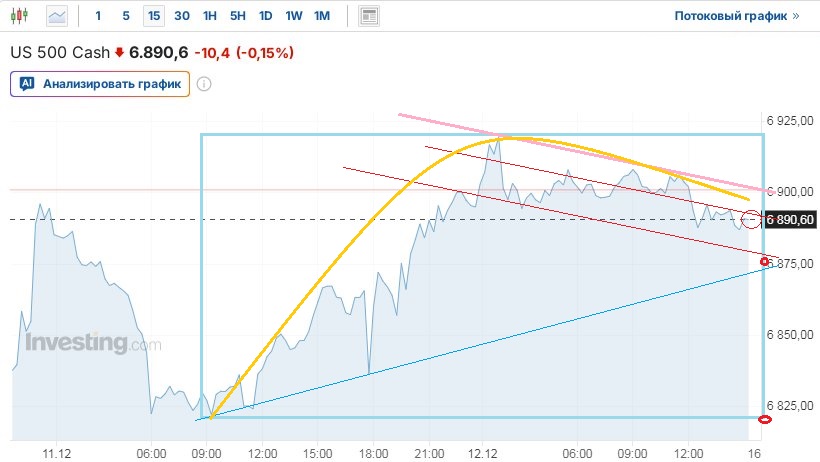The width and height of the screenshot is (820, 462).
Task: Switch to the 5H timeframe
Action: pyautogui.click(x=237, y=16)
